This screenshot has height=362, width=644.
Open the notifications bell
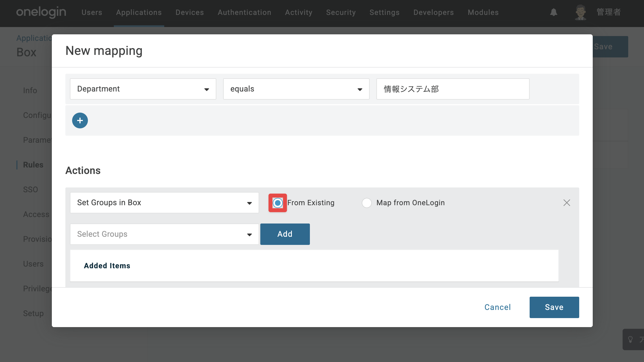554,12
